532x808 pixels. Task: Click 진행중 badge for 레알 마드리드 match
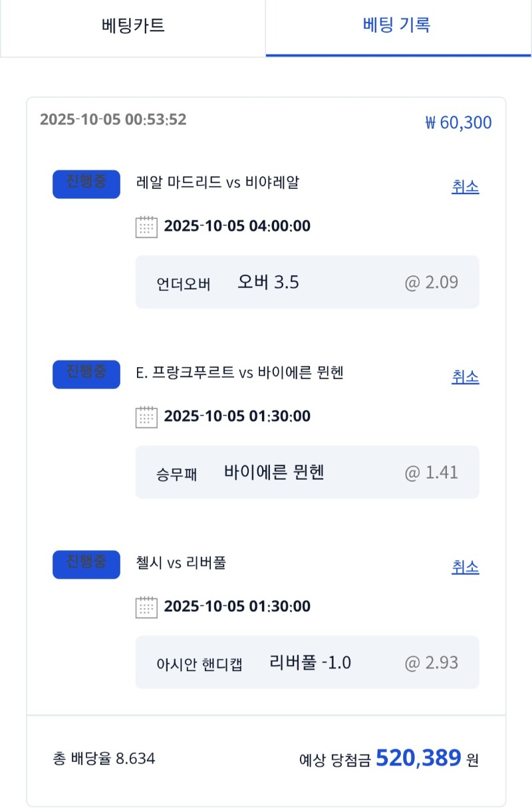click(86, 184)
